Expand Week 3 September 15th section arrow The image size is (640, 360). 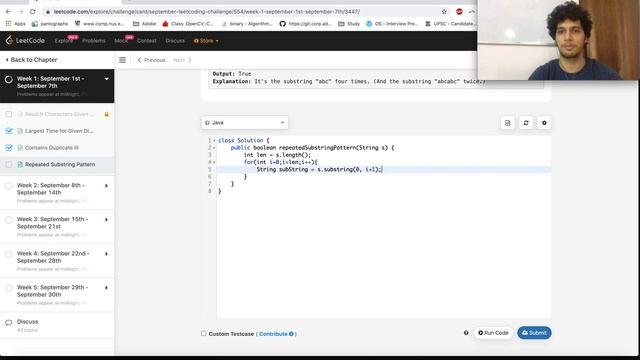click(107, 220)
